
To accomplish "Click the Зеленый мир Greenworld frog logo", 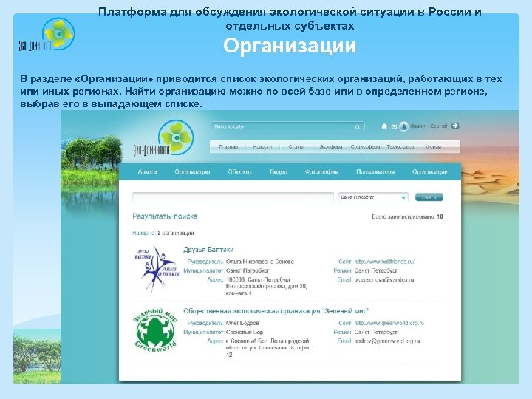I will tap(155, 330).
